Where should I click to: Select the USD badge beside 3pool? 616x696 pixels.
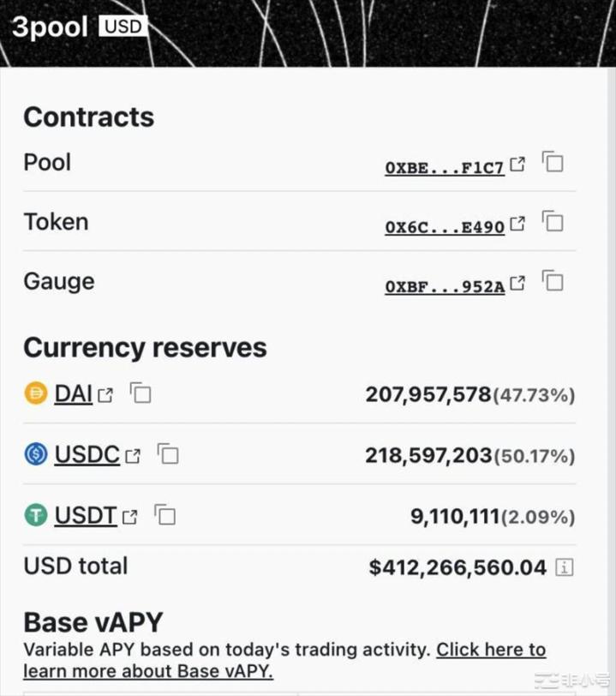(x=123, y=27)
